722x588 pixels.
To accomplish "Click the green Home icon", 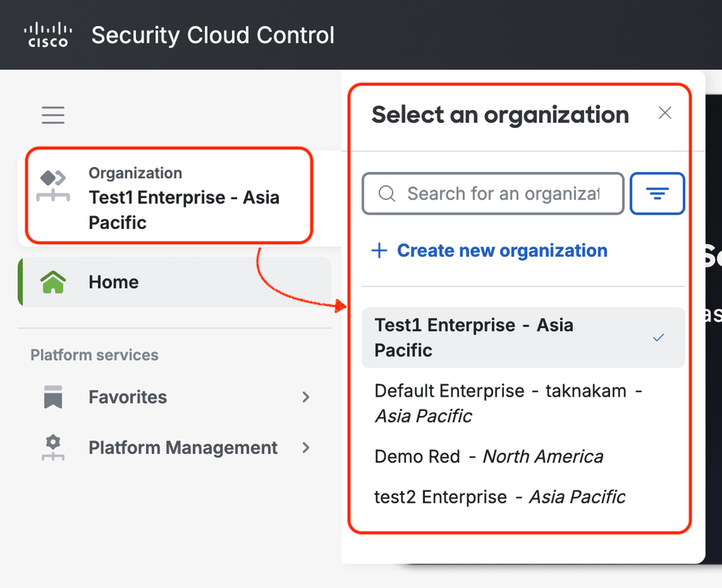I will [x=53, y=282].
